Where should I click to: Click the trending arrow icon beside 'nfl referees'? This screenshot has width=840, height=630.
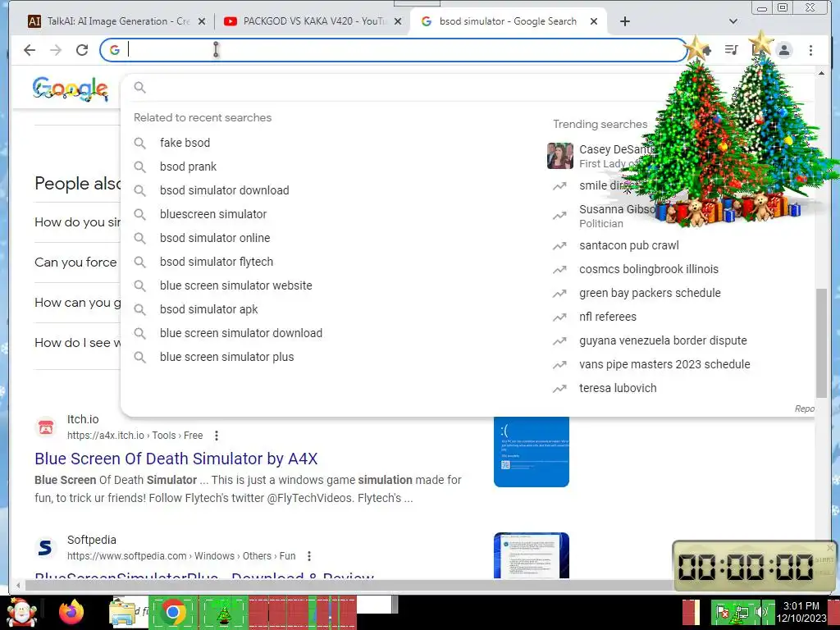pos(559,317)
